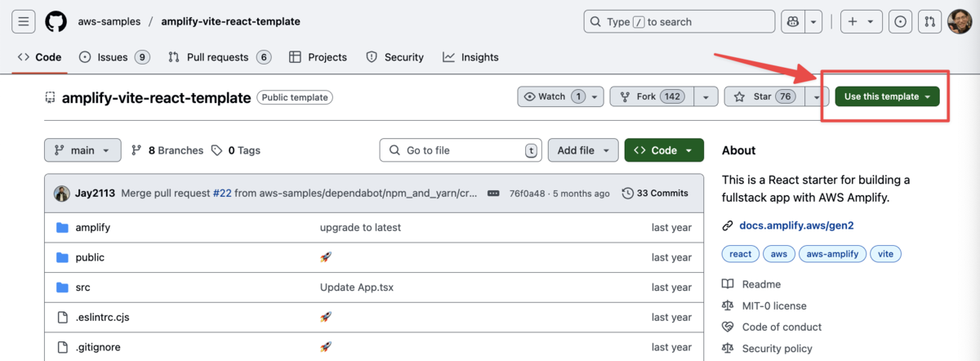View pull requests icon in header

point(929,22)
